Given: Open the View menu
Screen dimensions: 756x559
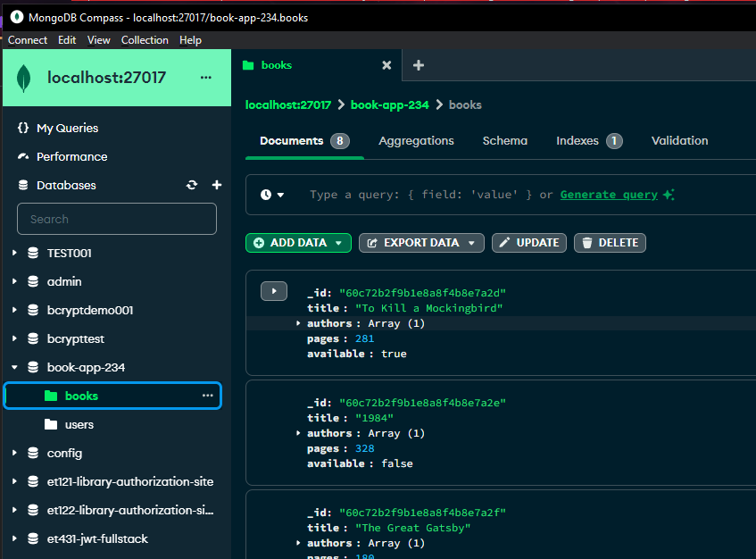Looking at the screenshot, I should click(x=99, y=40).
